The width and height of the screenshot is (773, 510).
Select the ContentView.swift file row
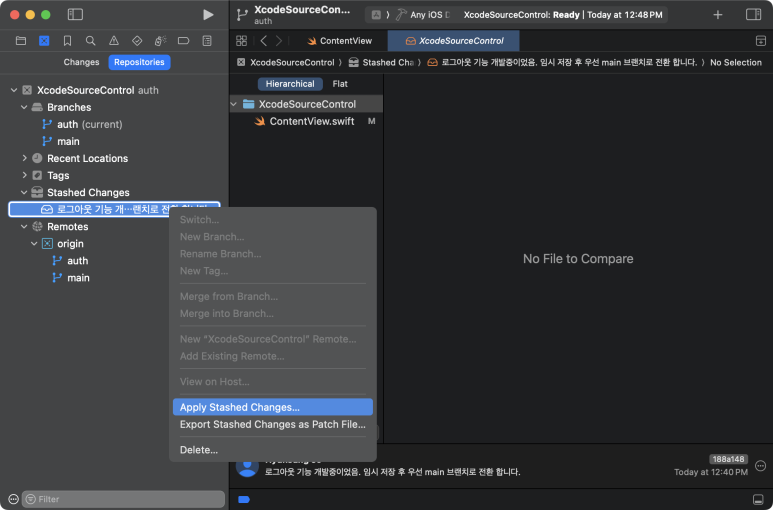tap(306, 121)
